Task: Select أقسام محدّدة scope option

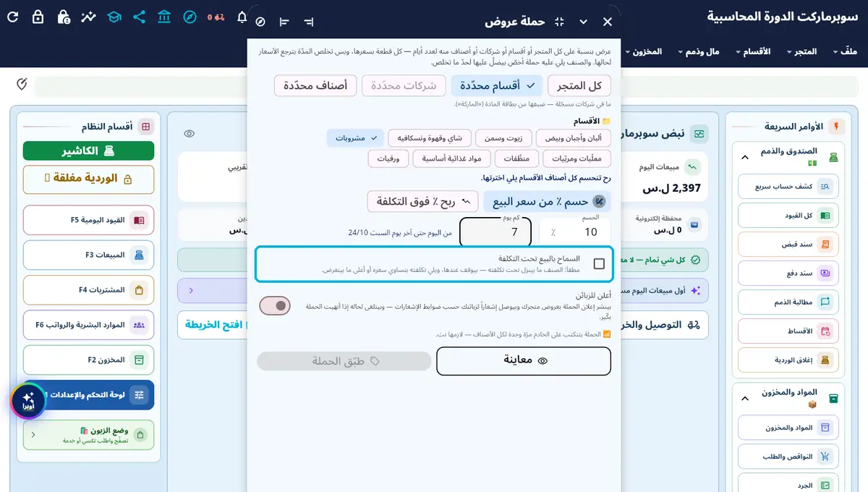Action: tap(496, 85)
